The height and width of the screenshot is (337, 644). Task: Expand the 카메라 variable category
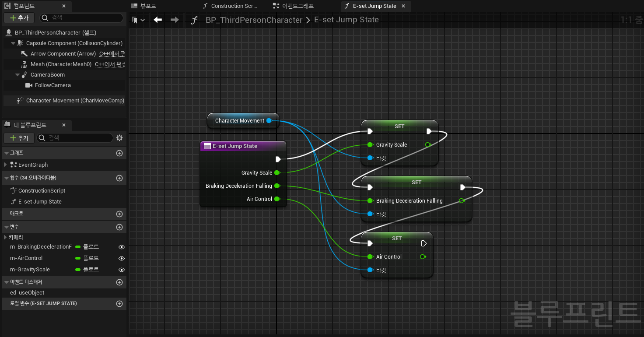[x=5, y=237]
